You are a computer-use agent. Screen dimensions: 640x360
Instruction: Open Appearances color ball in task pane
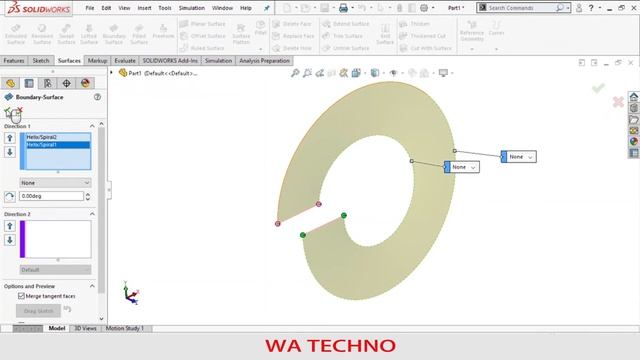(633, 142)
